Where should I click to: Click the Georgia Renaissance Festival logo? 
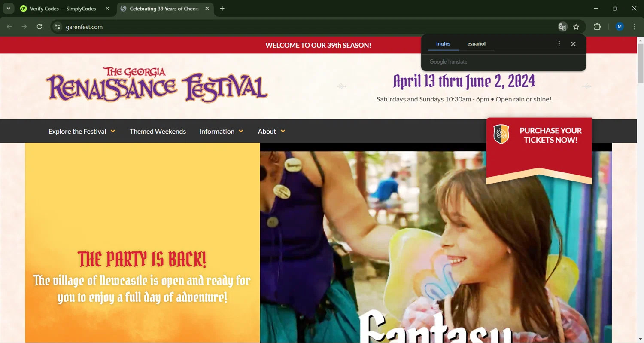tap(157, 84)
